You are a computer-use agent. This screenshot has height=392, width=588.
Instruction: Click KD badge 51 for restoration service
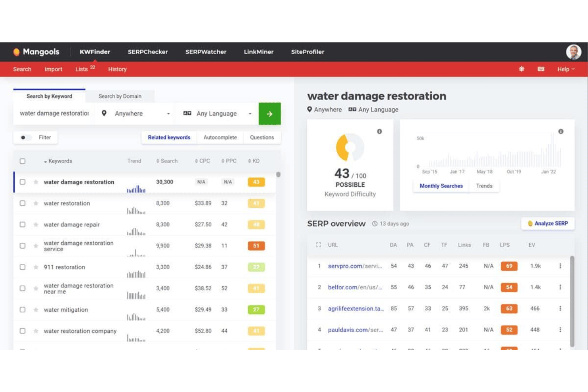pos(256,246)
